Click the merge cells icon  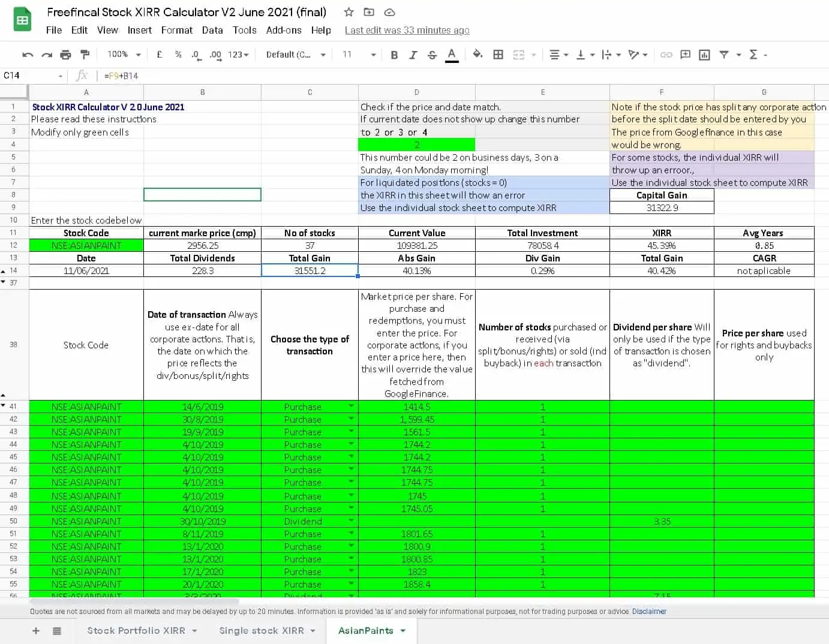pyautogui.click(x=519, y=55)
